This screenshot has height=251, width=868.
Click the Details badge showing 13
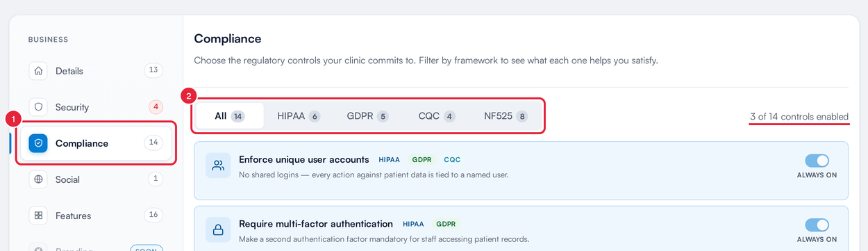coord(153,70)
